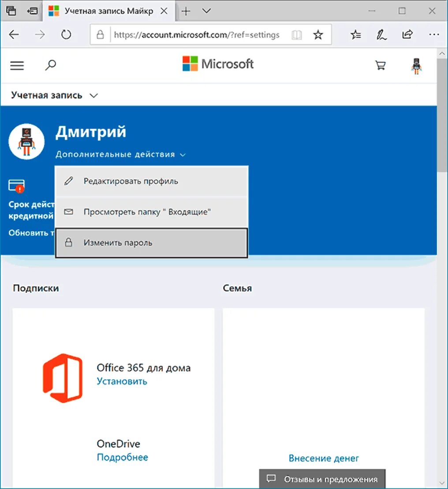Open tabs you've set aside icon
The width and height of the screenshot is (448, 489).
11,11
